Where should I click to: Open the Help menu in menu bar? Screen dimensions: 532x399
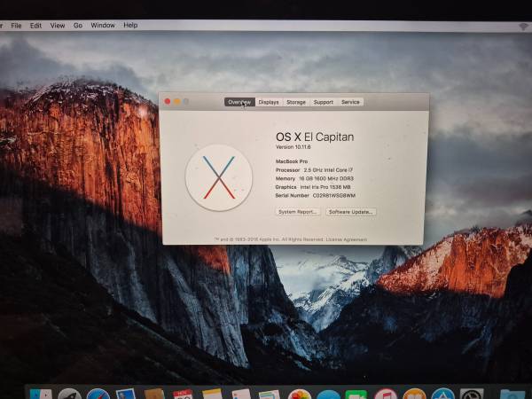130,26
